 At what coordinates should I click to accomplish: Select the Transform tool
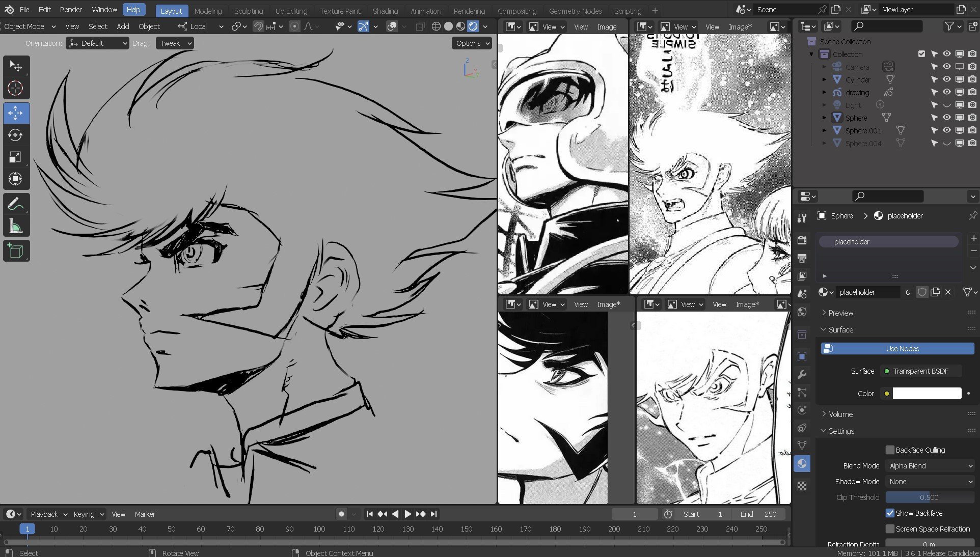16,179
